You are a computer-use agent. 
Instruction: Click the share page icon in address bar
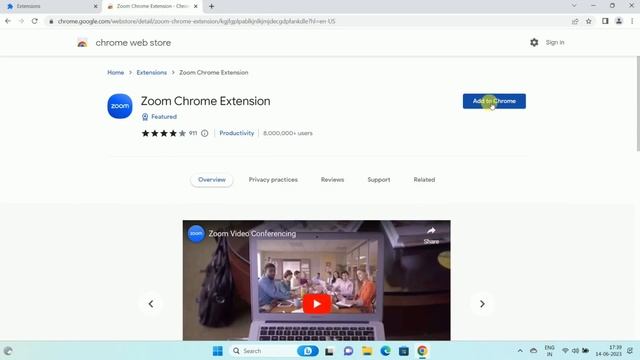point(575,21)
